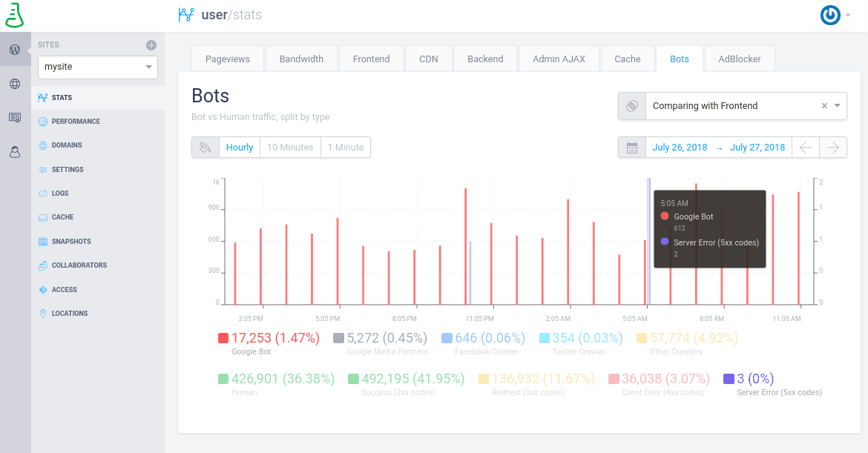Viewport: 868px width, 453px height.
Task: Select the globe icon in the left rail
Action: (x=15, y=84)
